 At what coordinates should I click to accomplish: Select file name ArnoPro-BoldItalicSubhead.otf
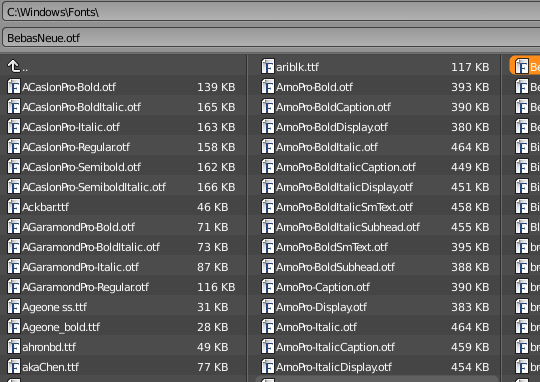[x=348, y=227]
